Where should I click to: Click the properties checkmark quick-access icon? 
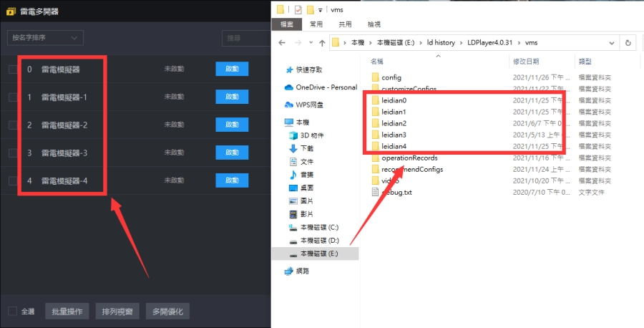298,9
